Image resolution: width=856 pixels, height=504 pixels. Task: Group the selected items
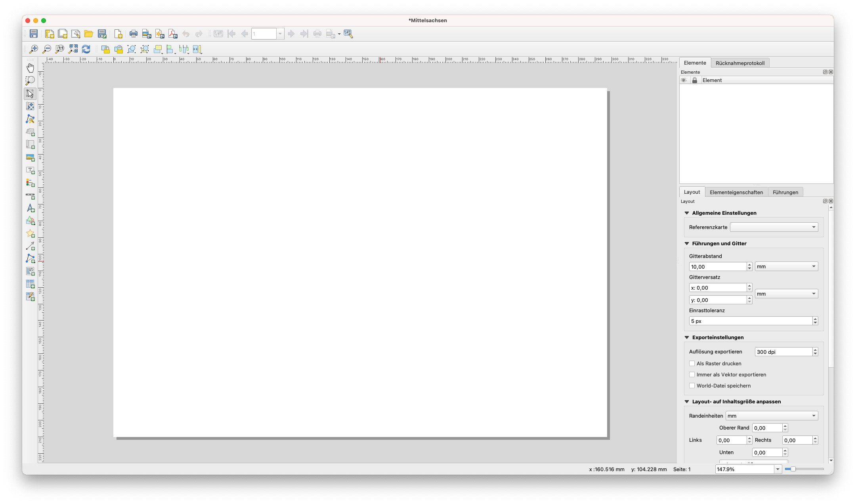[x=132, y=49]
